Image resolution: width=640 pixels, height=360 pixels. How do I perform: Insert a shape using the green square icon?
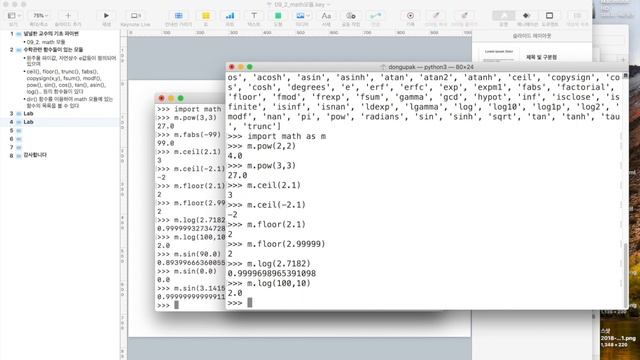click(x=278, y=16)
